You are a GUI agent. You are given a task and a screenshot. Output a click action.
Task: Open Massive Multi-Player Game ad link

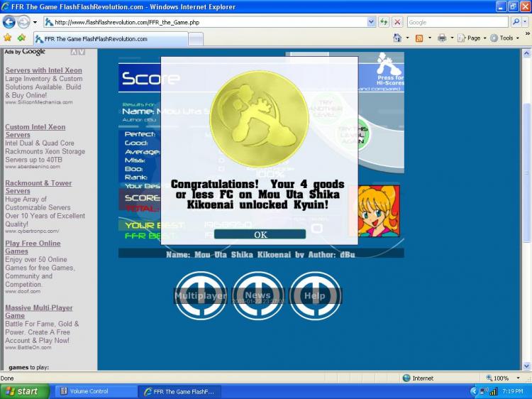pos(39,312)
